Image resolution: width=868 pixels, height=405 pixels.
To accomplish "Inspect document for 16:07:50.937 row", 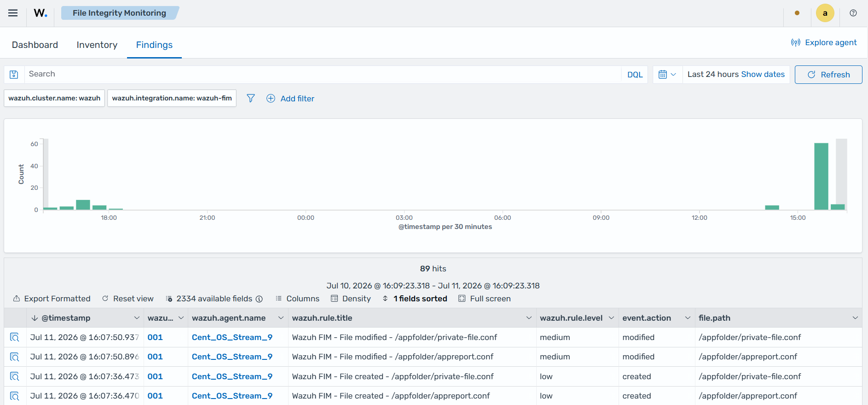I will point(15,337).
